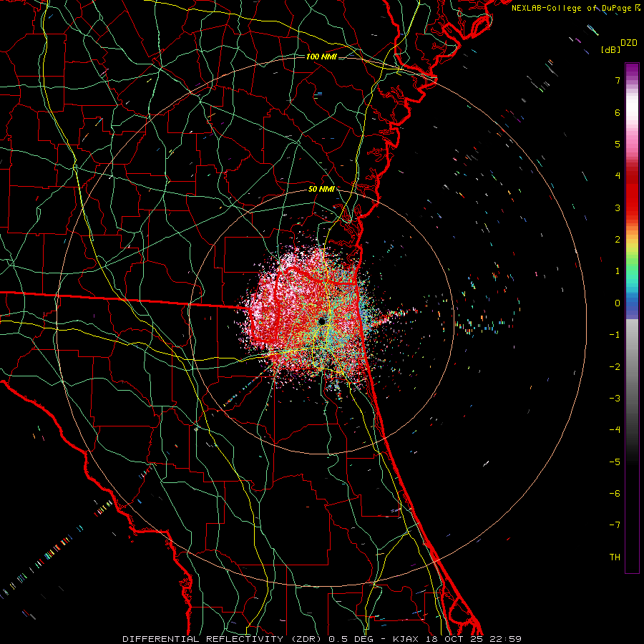Click the 100 NMI range ring label
Viewport: 644px width, 644px height.
coord(321,57)
